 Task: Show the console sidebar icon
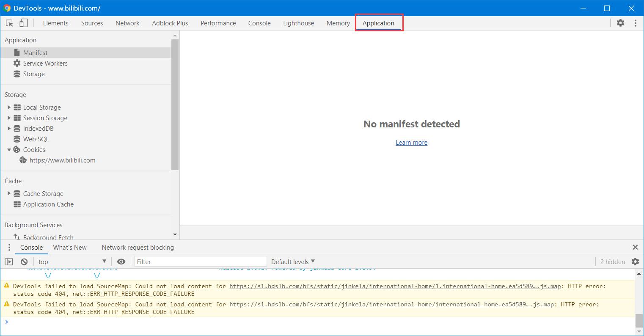click(9, 262)
